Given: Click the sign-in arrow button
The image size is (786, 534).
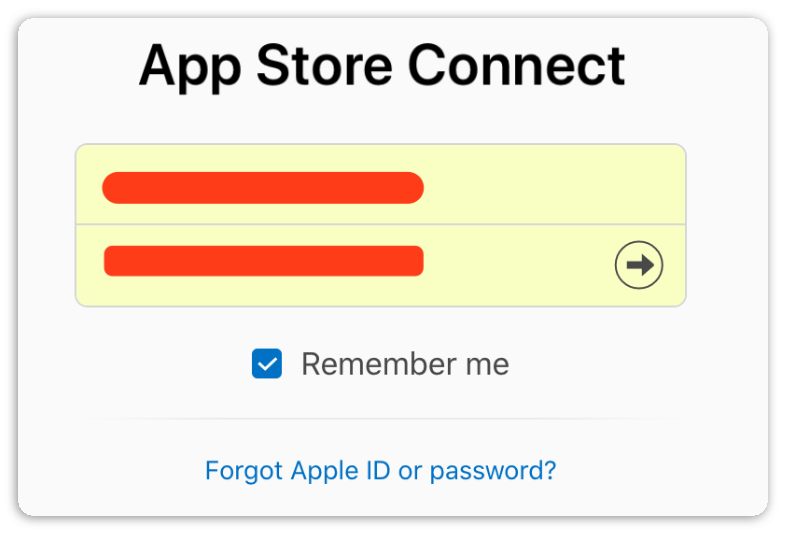Looking at the screenshot, I should coord(639,265).
